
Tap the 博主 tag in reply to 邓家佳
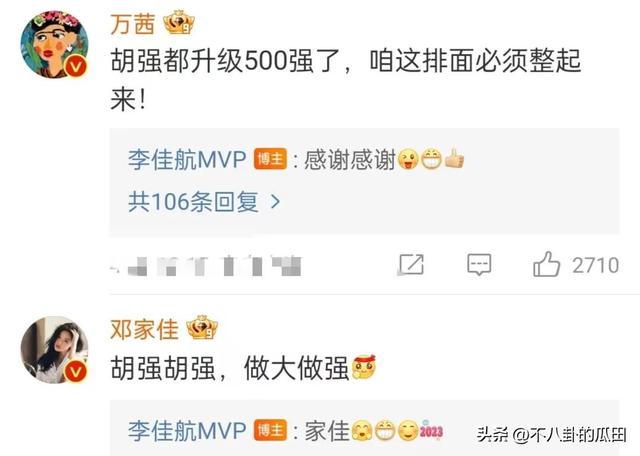coord(270,431)
